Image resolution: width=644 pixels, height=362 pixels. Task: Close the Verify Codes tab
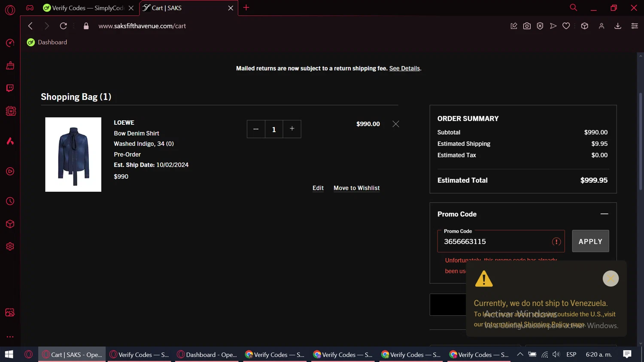[x=131, y=8]
